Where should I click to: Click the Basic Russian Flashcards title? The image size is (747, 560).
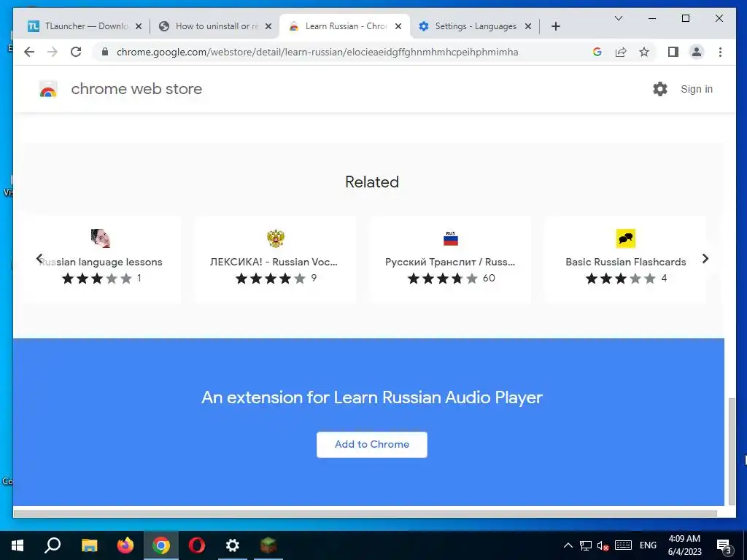(x=625, y=262)
